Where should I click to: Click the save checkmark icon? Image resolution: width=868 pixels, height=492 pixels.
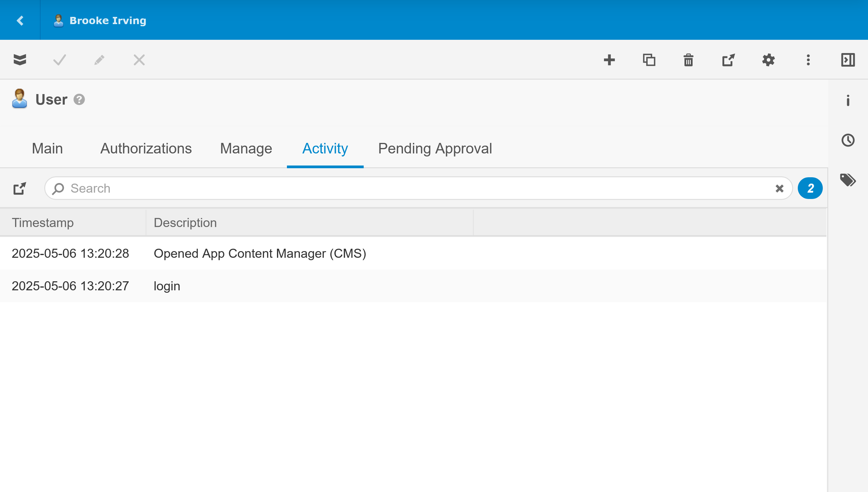(60, 60)
